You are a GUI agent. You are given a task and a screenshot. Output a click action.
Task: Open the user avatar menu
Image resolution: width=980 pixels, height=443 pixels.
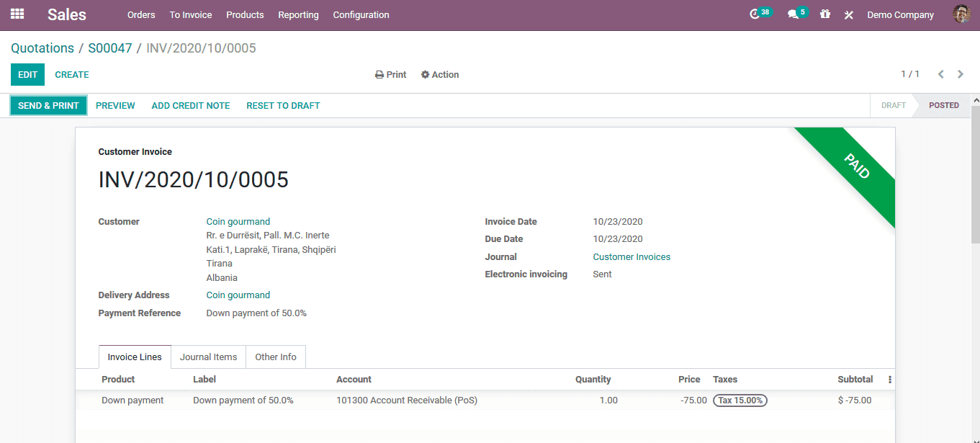(961, 14)
